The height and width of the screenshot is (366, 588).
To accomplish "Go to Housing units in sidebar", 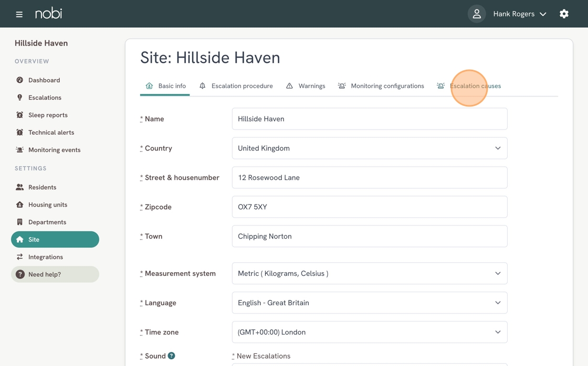I will 47,204.
